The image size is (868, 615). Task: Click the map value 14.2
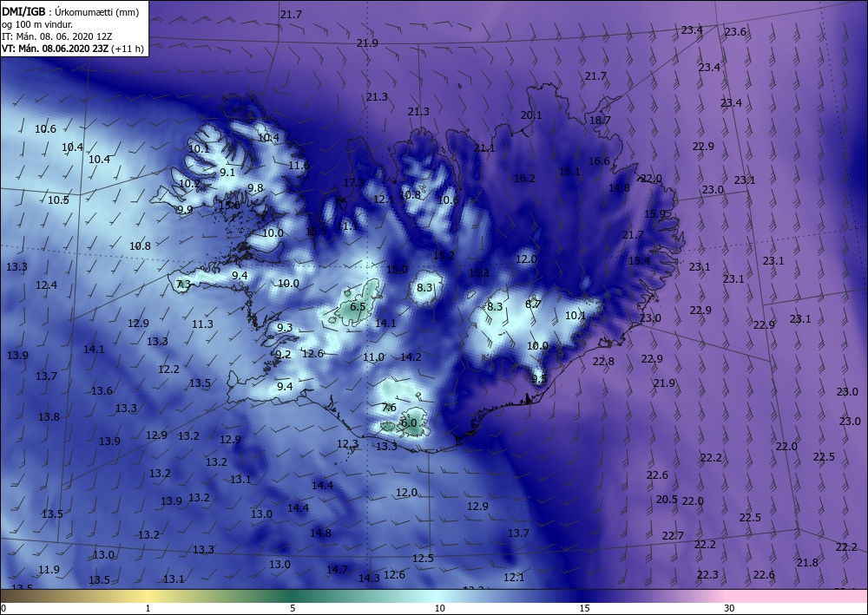click(x=411, y=357)
